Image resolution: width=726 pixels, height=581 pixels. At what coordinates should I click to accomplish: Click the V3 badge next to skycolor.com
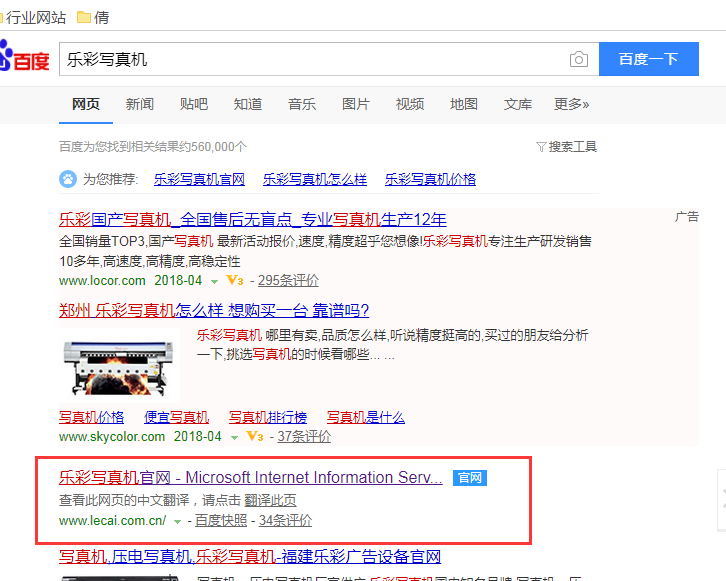coord(254,437)
